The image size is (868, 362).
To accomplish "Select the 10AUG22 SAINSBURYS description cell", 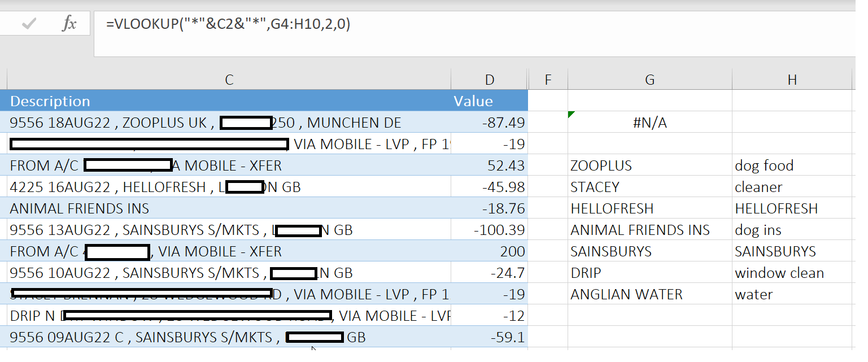I will coord(229,273).
